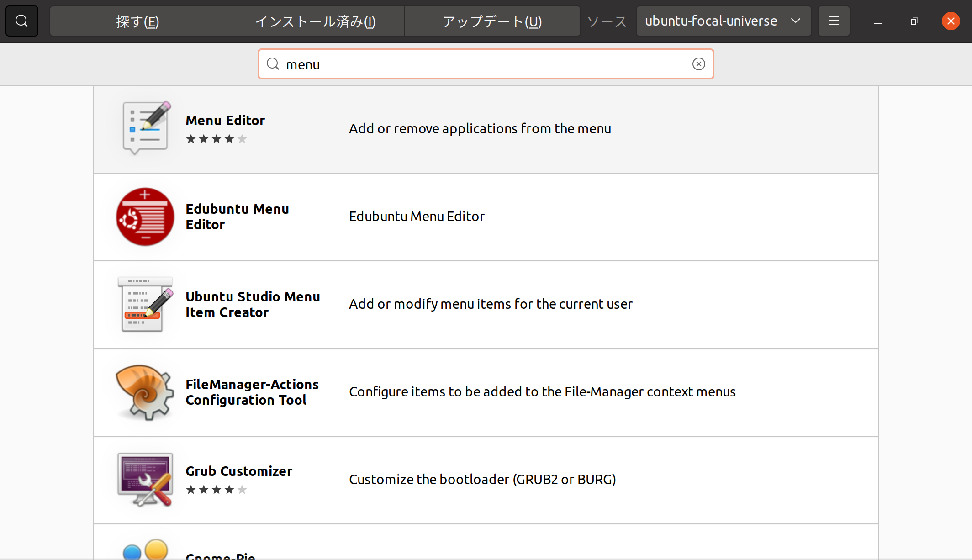
Task: Click 'Configure items to be added' description
Action: pyautogui.click(x=542, y=392)
